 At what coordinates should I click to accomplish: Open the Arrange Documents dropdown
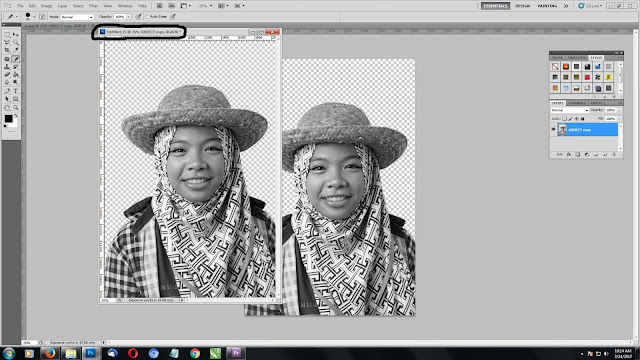pyautogui.click(x=223, y=6)
